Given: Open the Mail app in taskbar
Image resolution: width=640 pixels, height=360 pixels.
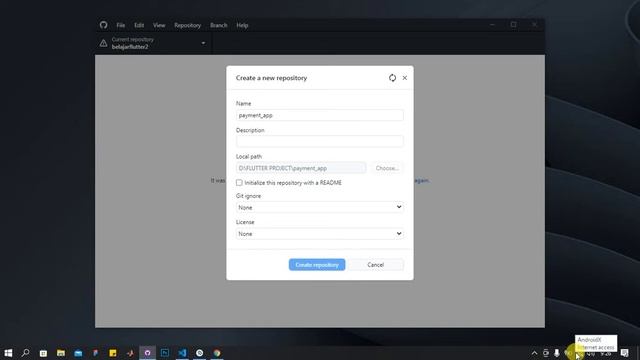Looking at the screenshot, I should click(x=78, y=353).
